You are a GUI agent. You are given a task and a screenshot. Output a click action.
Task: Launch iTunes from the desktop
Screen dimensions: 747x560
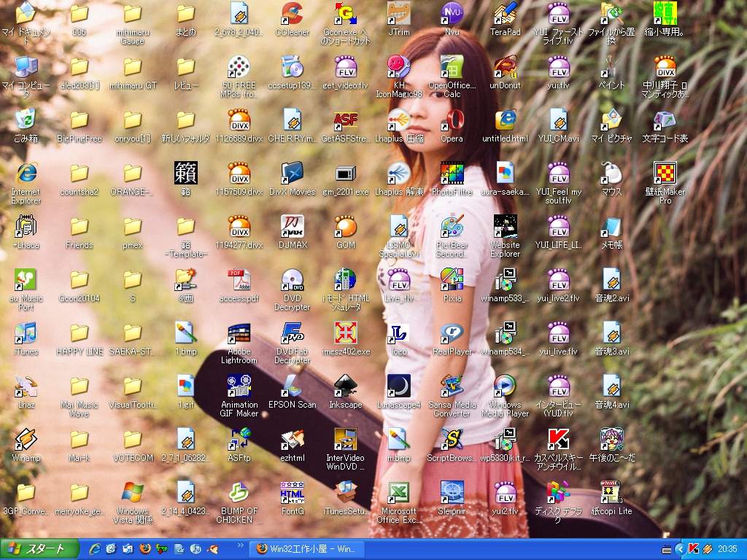tap(26, 333)
